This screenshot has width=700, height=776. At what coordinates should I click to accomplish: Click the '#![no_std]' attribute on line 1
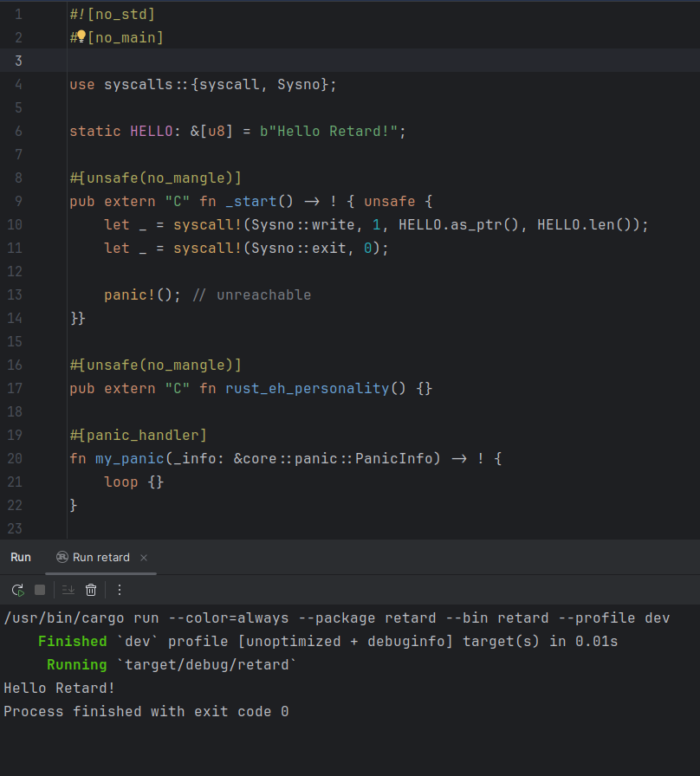[x=113, y=15]
